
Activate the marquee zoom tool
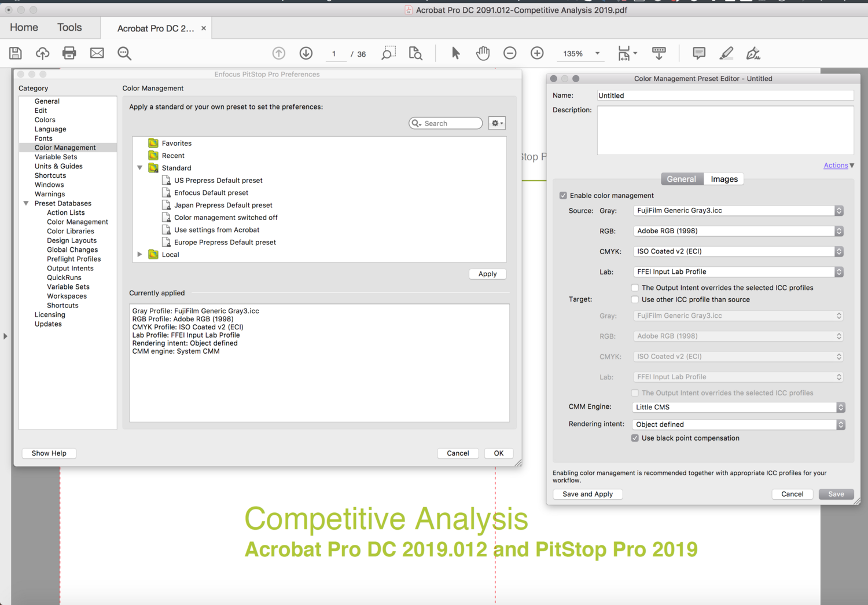pyautogui.click(x=388, y=53)
